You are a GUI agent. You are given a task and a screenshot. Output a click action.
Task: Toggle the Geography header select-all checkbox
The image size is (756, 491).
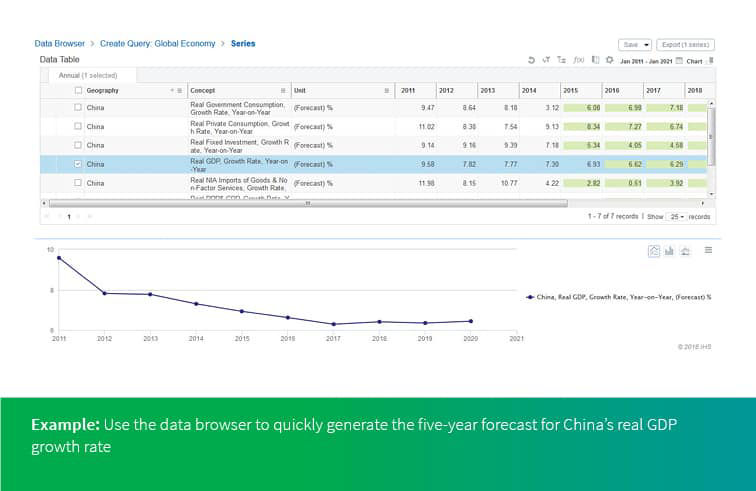pyautogui.click(x=79, y=90)
